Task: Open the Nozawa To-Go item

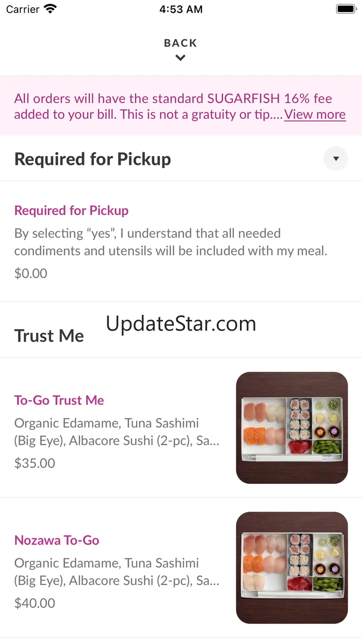Action: [57, 540]
